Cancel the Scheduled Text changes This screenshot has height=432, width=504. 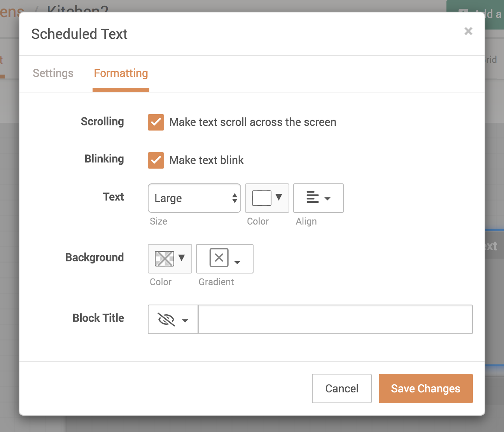(x=341, y=388)
